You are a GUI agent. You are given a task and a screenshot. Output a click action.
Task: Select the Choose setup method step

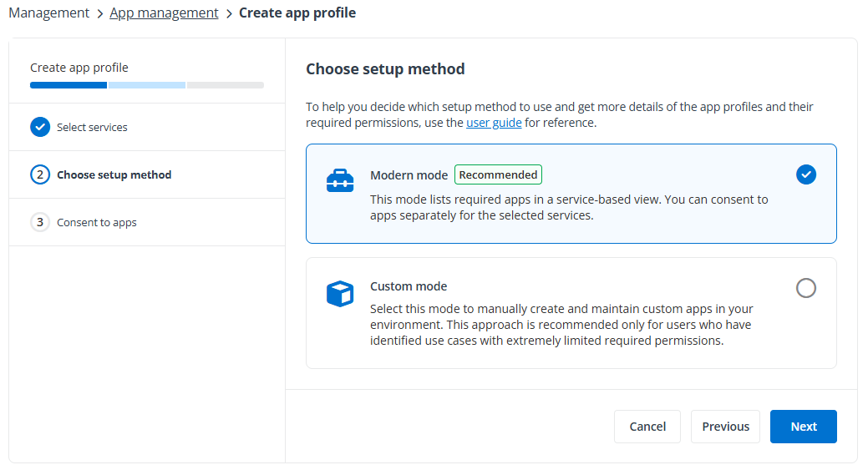click(147, 174)
